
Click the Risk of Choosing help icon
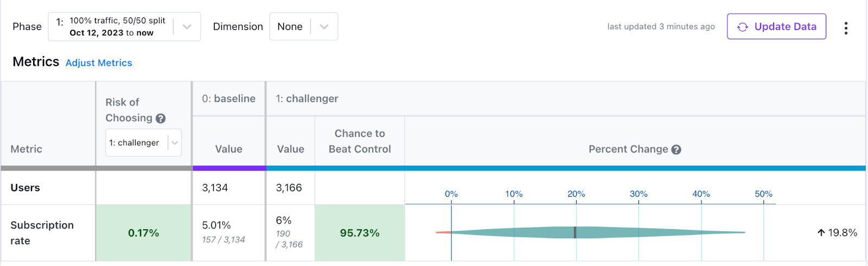coord(161,118)
